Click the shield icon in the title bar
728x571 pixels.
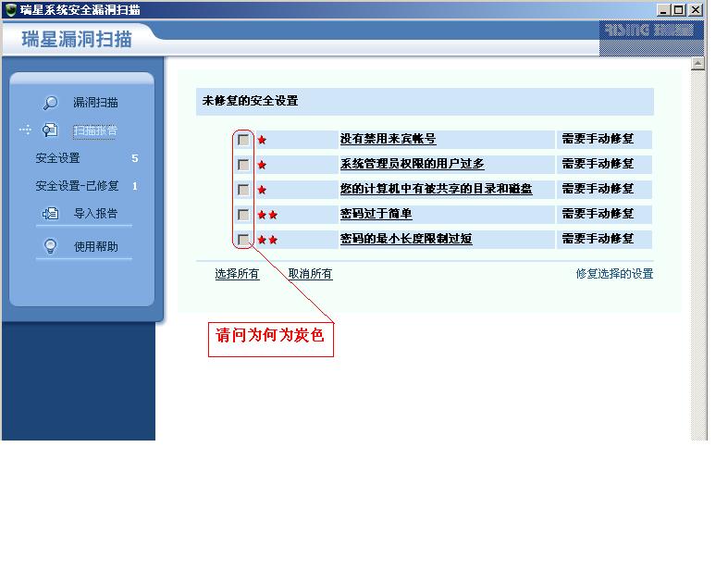tap(11, 10)
